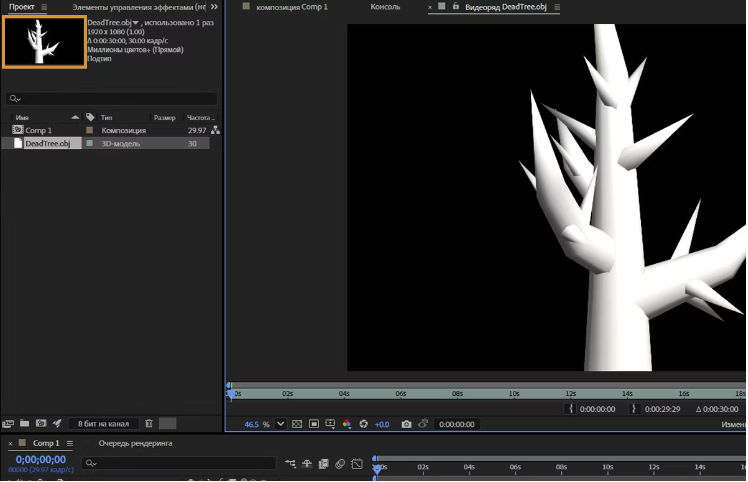Click the Comp 1 timeline playhead marker
The width and height of the screenshot is (748, 482).
(377, 469)
